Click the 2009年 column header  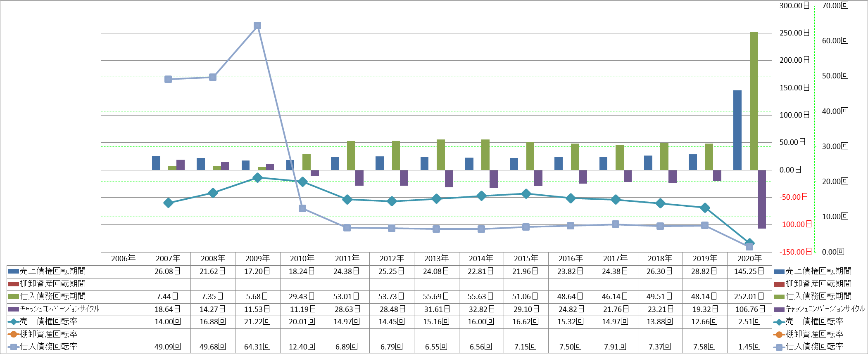257,259
